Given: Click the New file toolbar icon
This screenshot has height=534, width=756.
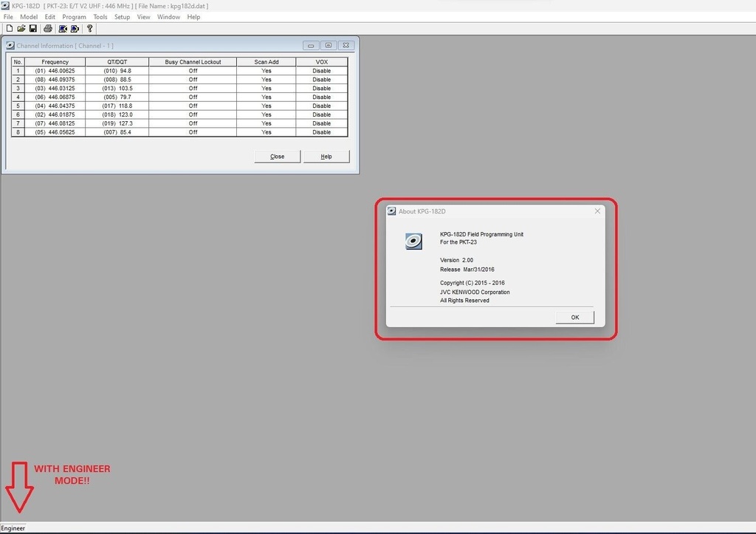Looking at the screenshot, I should [10, 29].
